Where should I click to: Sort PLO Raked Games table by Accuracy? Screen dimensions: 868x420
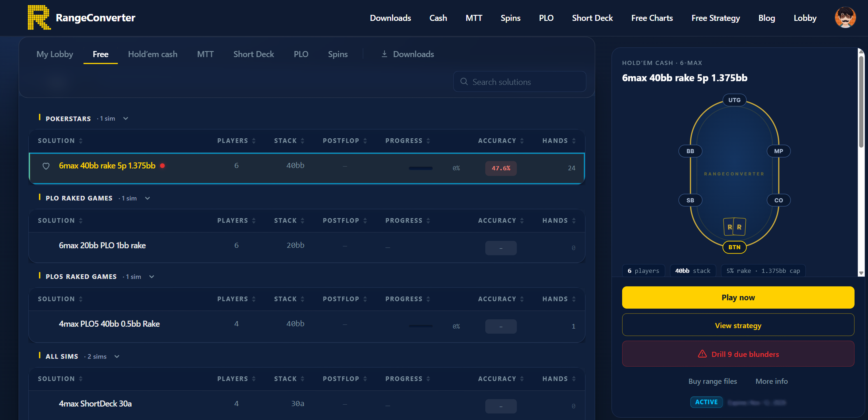pyautogui.click(x=501, y=220)
